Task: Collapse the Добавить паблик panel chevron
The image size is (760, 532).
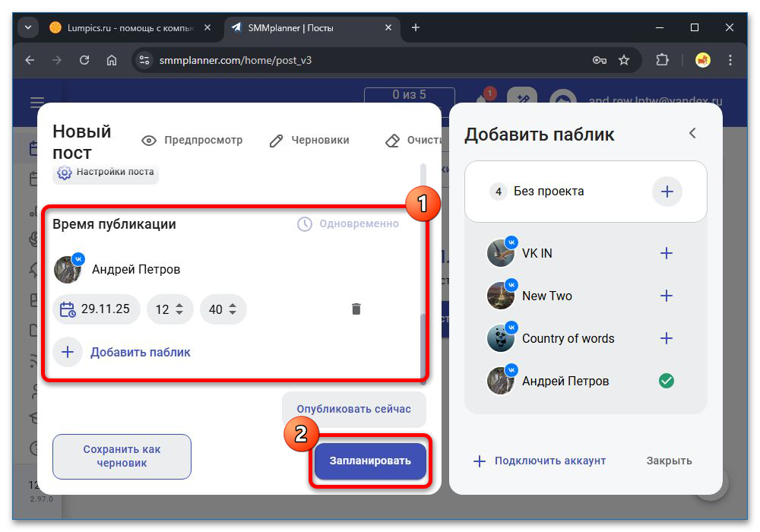Action: coord(692,133)
